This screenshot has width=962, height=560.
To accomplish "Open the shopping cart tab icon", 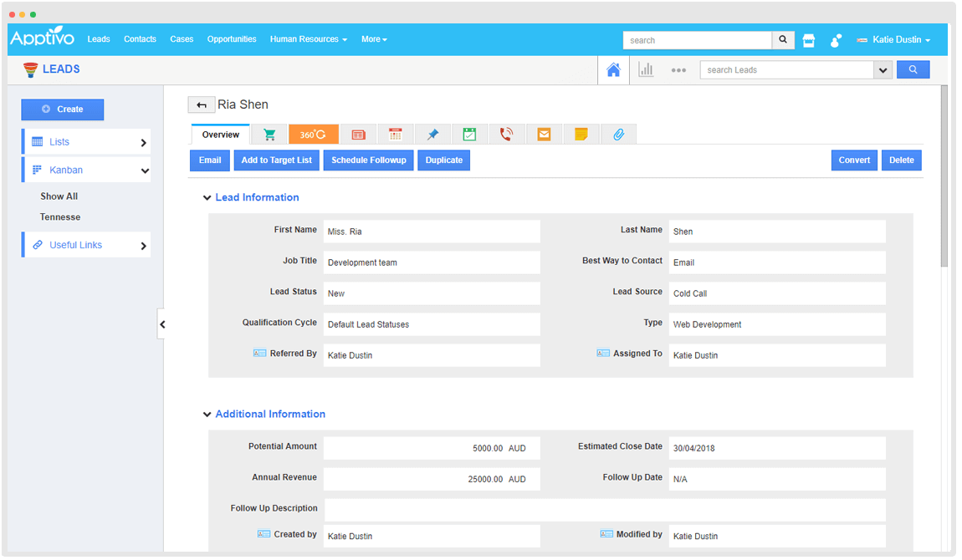I will 269,135.
